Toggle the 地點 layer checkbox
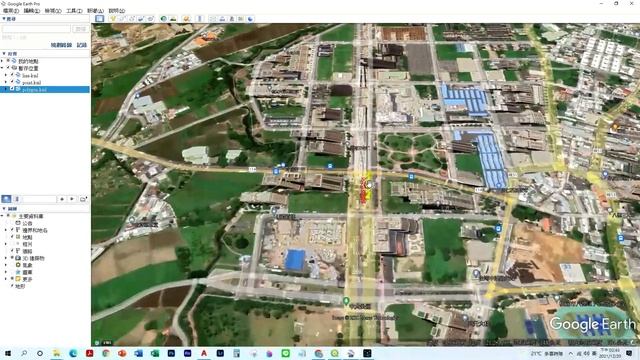The width and height of the screenshot is (640, 360). coord(12,237)
